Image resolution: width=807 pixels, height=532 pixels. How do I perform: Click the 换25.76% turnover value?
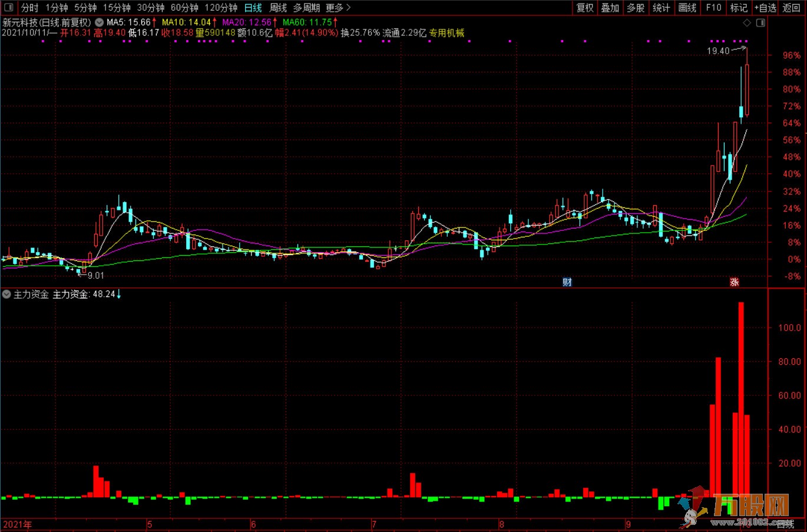(360, 33)
